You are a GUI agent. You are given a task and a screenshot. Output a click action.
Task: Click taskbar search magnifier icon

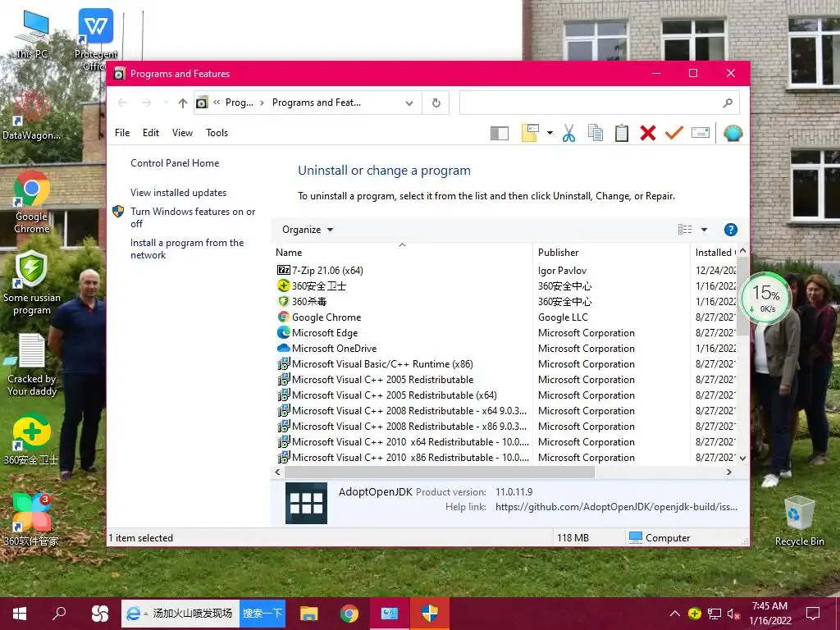tap(59, 614)
